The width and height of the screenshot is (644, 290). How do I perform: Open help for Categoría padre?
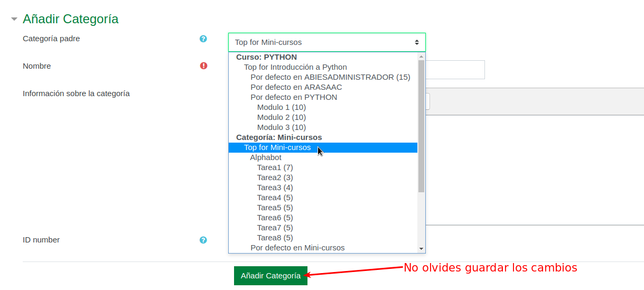click(x=203, y=39)
